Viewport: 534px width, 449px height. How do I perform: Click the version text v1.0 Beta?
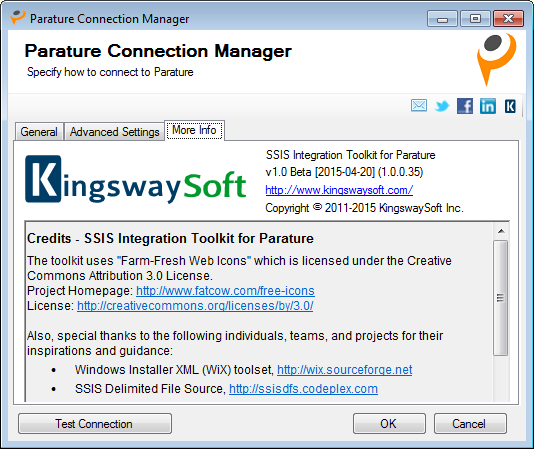[344, 172]
